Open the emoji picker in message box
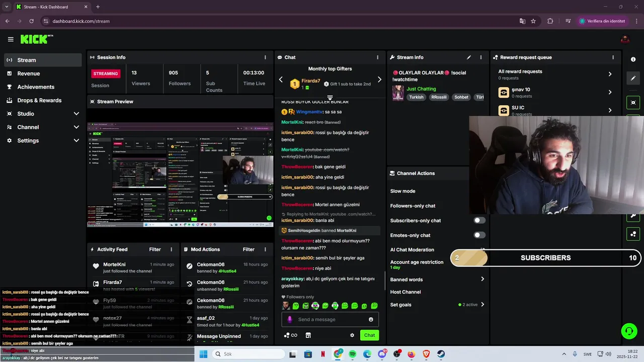The height and width of the screenshot is (362, 644). click(x=371, y=319)
